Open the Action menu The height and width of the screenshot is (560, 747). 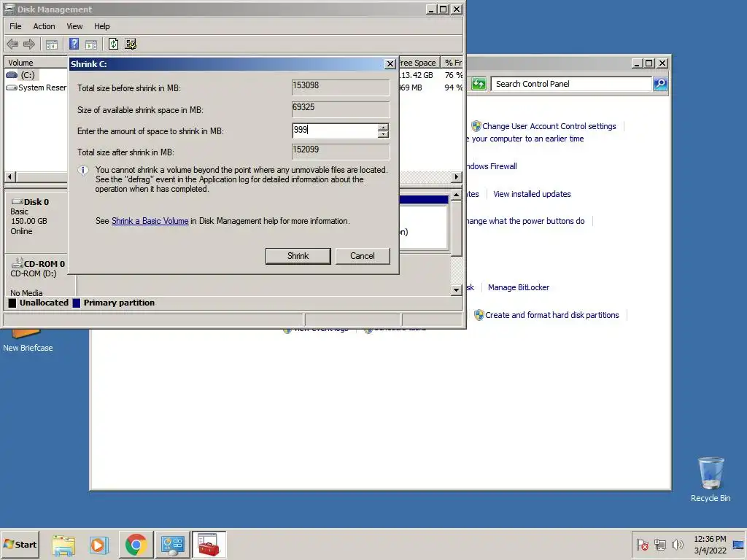coord(44,26)
